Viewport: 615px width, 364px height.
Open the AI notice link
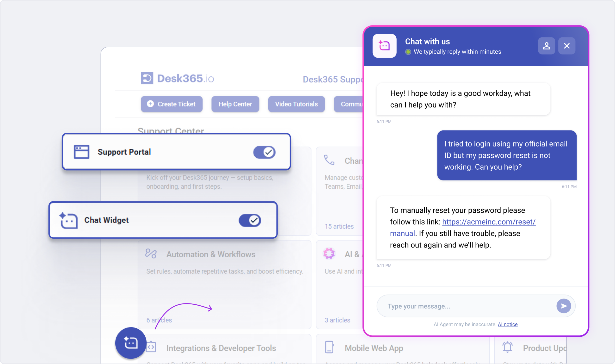pos(508,324)
